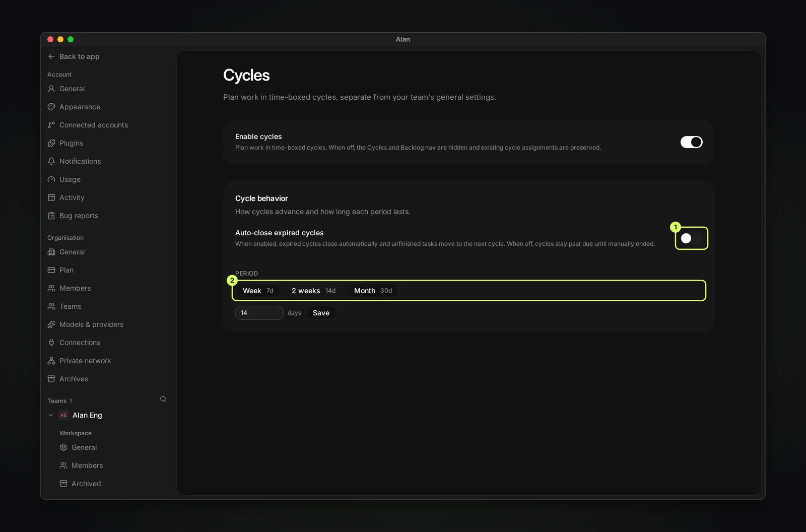Click the Connected accounts branch icon
Image resolution: width=806 pixels, height=532 pixels.
click(51, 125)
